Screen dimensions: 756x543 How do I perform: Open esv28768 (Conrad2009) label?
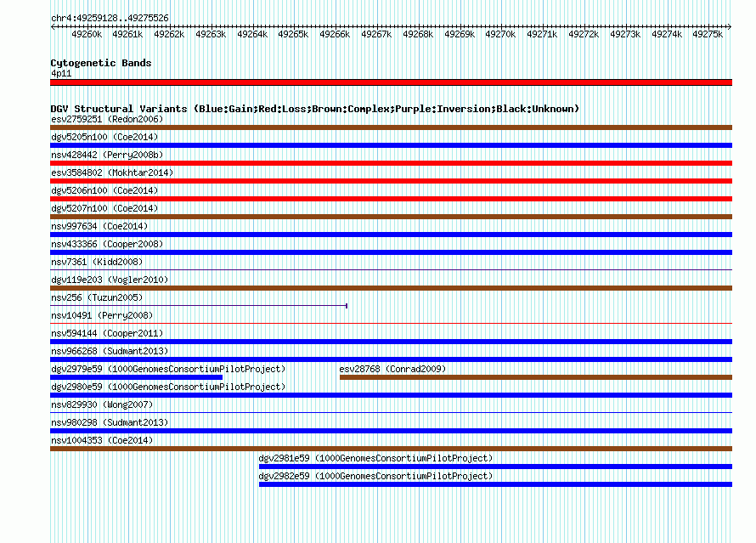392,369
